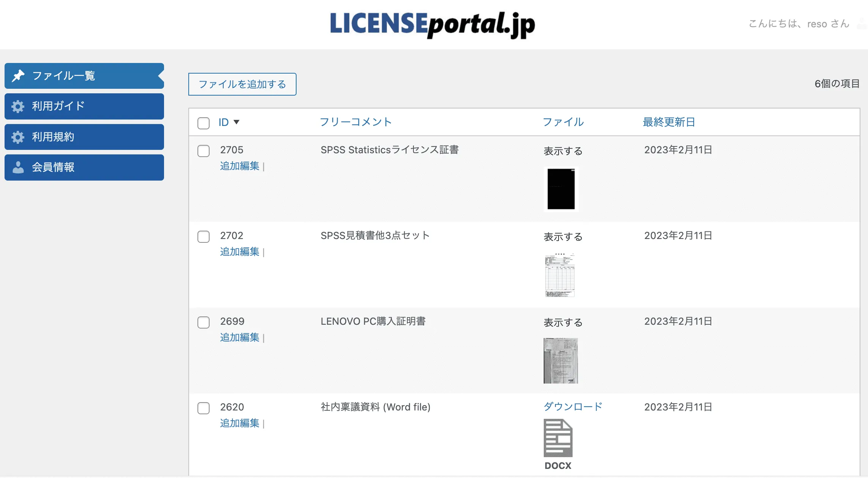Click the gear icon beside 利用規約

click(x=18, y=137)
